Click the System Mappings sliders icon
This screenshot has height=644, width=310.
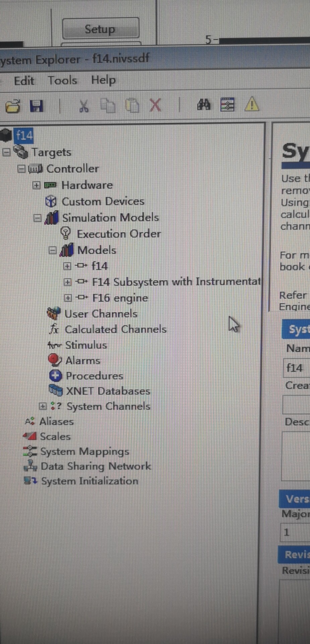pos(30,451)
